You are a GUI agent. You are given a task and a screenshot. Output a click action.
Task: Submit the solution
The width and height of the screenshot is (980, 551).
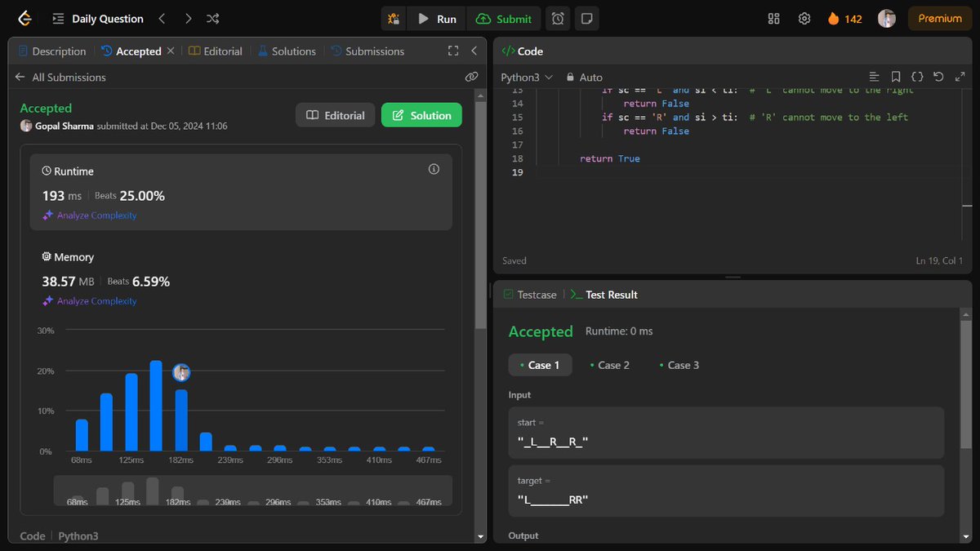pos(504,18)
